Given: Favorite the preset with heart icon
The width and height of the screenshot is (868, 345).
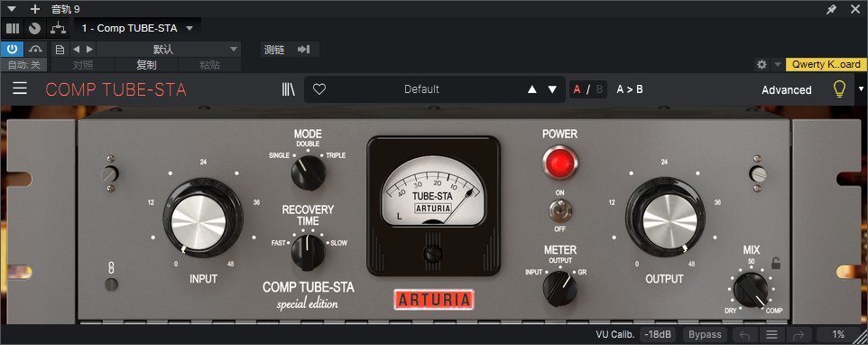Looking at the screenshot, I should (x=319, y=89).
